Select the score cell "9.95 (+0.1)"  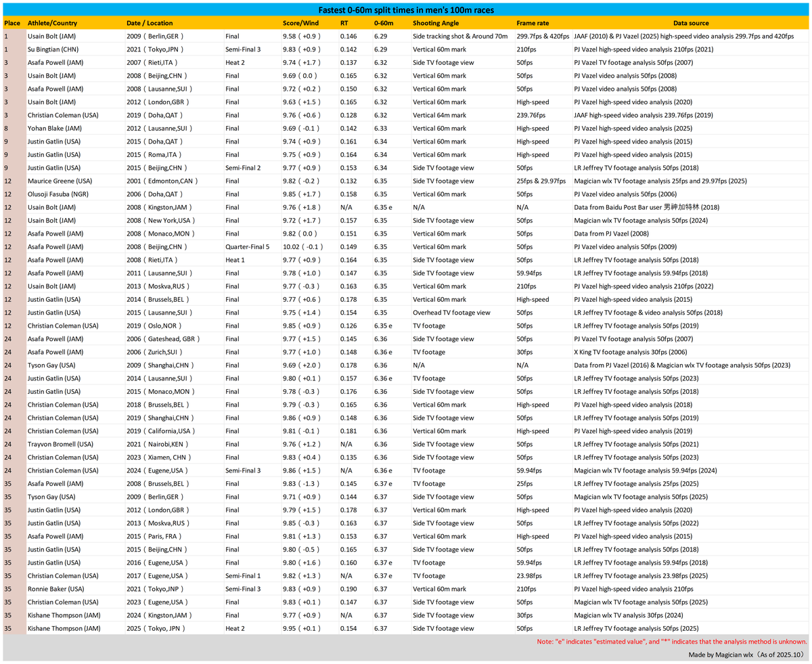coord(301,629)
